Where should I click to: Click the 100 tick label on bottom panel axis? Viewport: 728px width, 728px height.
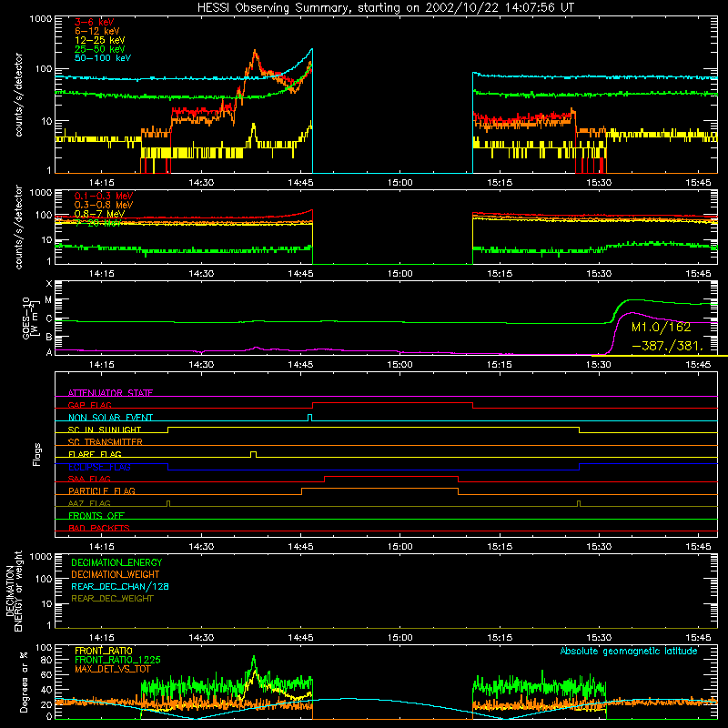click(x=44, y=647)
